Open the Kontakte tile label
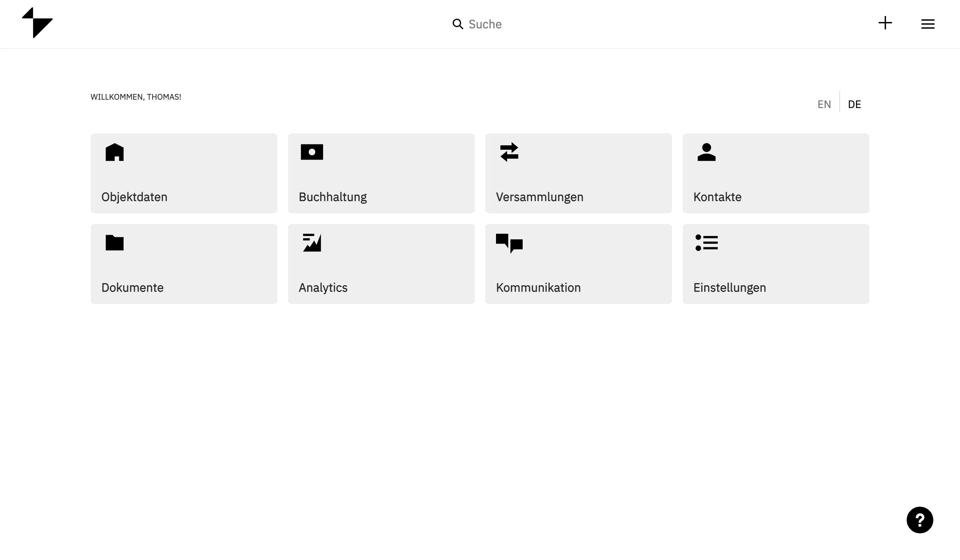Image resolution: width=960 pixels, height=560 pixels. (717, 197)
